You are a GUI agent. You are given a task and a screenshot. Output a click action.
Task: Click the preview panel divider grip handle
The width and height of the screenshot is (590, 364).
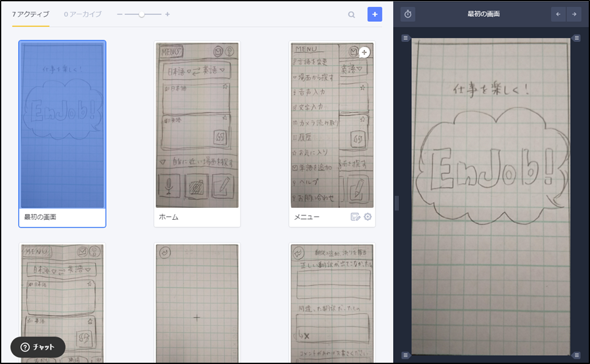coord(397,203)
